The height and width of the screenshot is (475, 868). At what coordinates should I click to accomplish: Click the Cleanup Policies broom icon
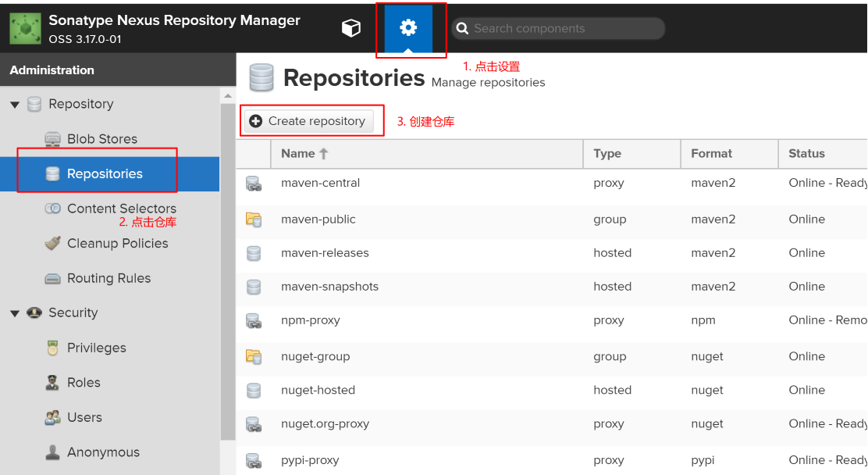click(52, 243)
